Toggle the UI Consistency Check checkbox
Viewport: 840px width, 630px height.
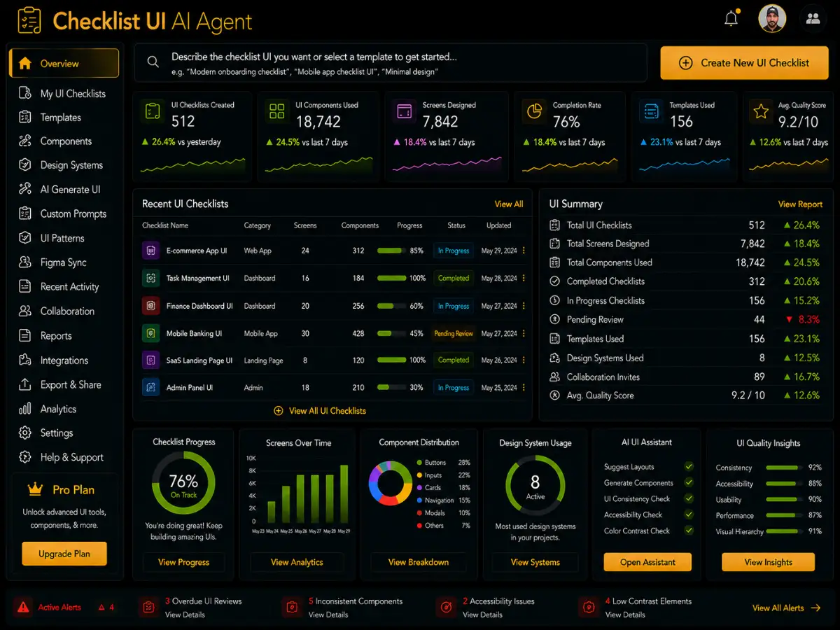689,499
